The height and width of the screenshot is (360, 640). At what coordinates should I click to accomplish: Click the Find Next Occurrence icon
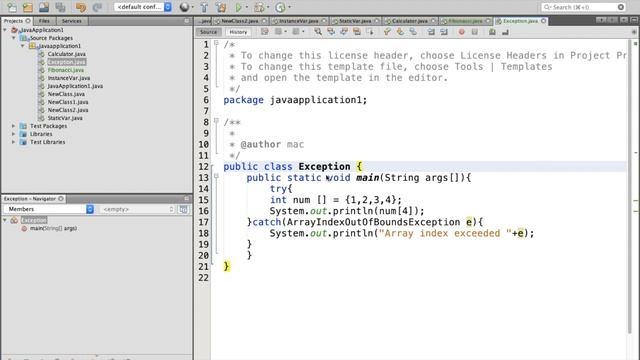(344, 31)
